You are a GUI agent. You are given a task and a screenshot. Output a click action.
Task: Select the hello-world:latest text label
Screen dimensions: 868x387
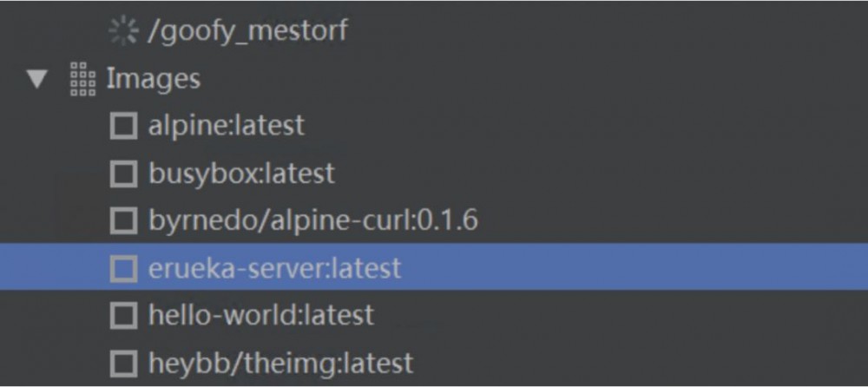260,315
